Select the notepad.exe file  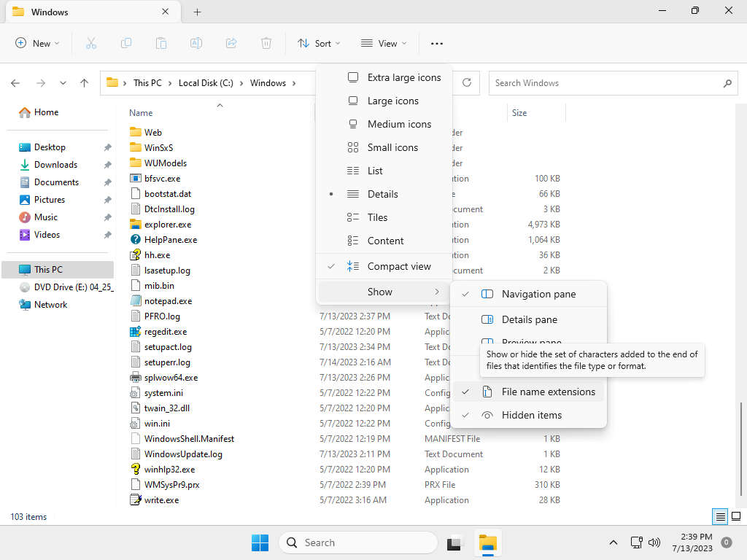pos(169,301)
